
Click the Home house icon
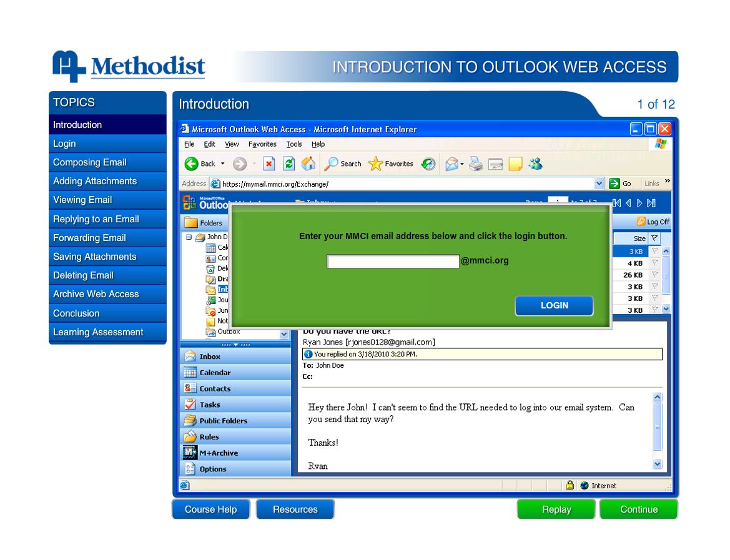[x=308, y=164]
